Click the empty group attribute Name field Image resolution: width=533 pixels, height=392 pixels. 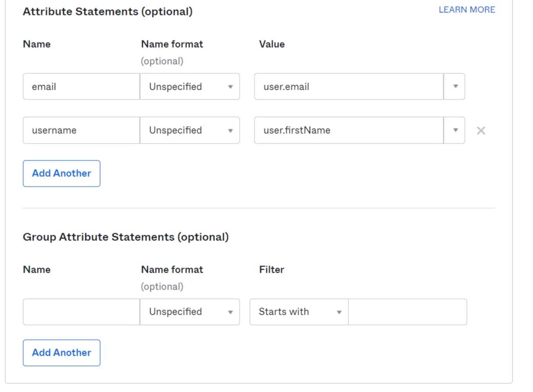click(x=81, y=312)
